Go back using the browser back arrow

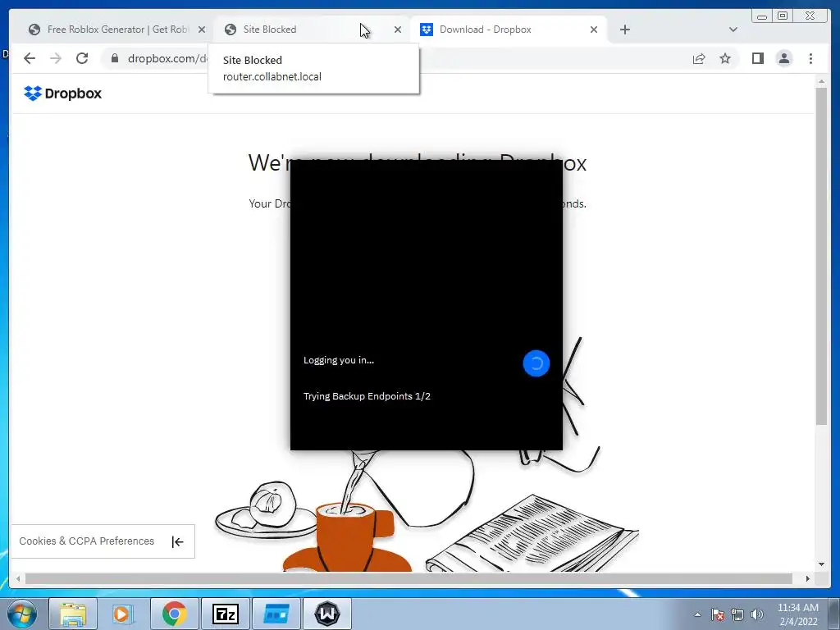pyautogui.click(x=30, y=58)
